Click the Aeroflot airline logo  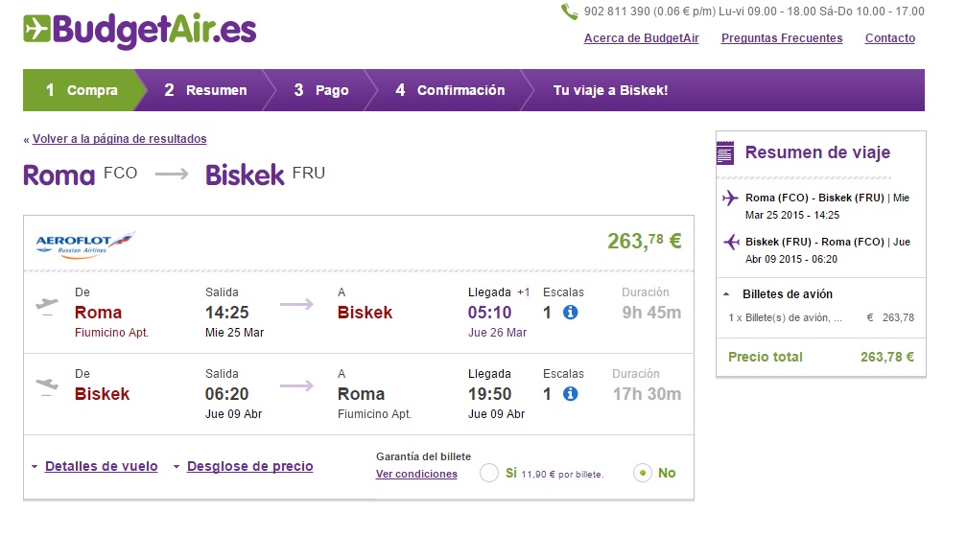(85, 245)
